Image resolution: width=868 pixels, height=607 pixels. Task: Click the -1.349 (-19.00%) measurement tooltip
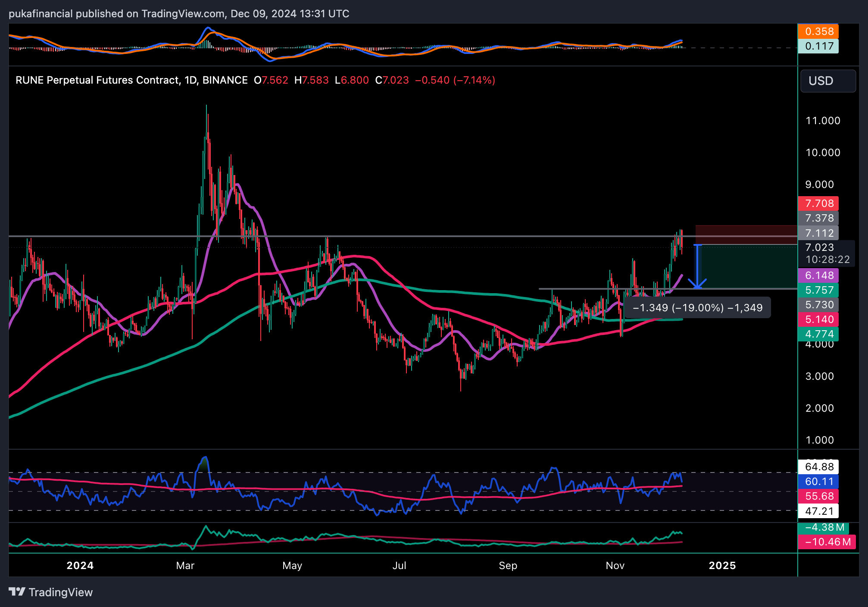click(697, 308)
